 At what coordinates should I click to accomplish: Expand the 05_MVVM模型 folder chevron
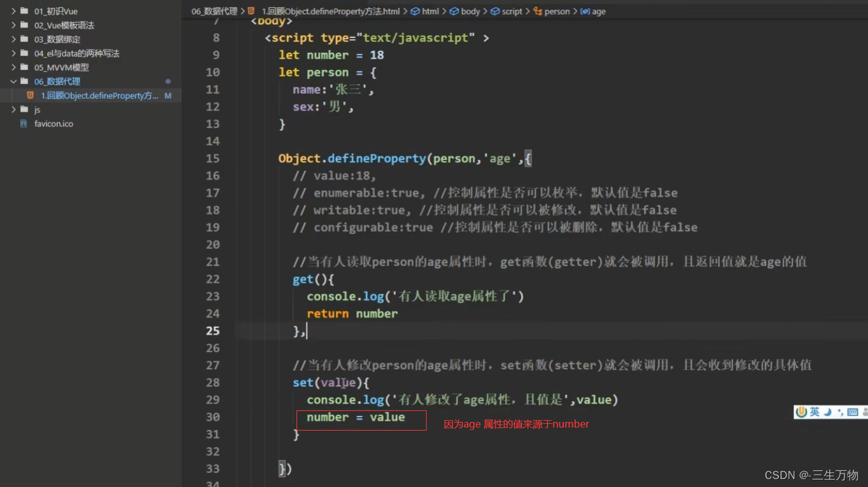point(14,67)
